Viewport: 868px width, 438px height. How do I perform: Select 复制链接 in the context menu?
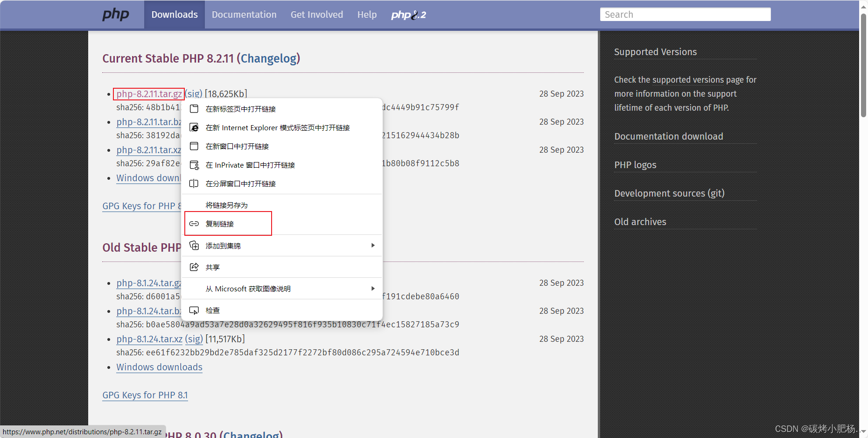point(282,224)
